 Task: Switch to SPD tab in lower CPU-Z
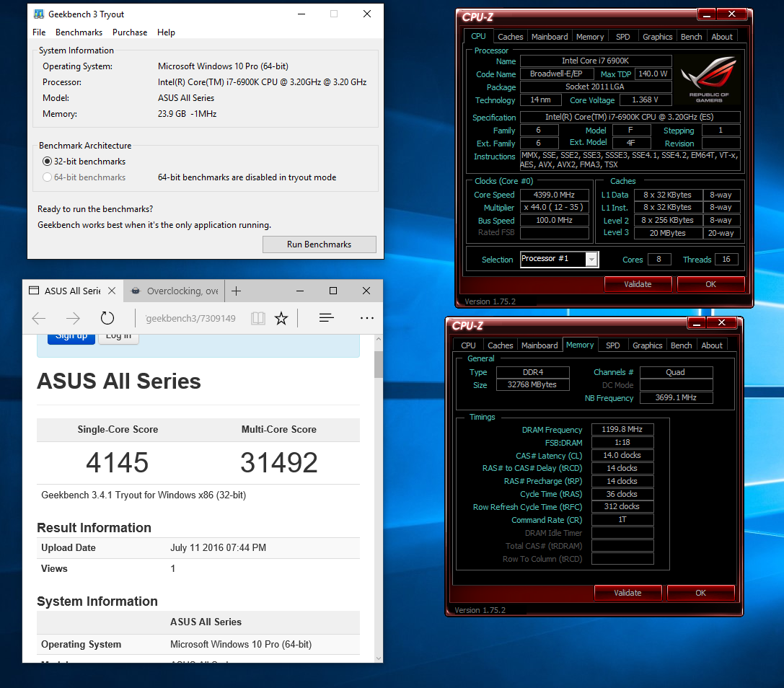coord(613,345)
